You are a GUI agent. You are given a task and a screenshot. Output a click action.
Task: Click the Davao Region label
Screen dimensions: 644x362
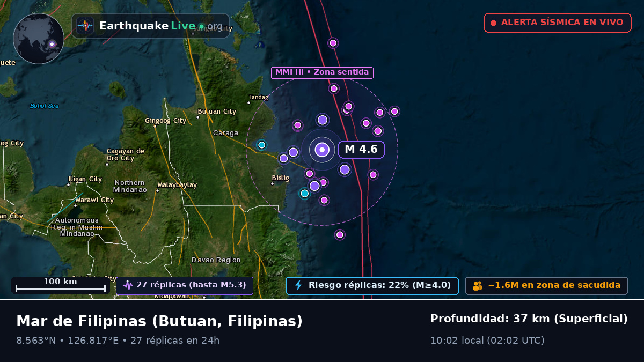216,260
